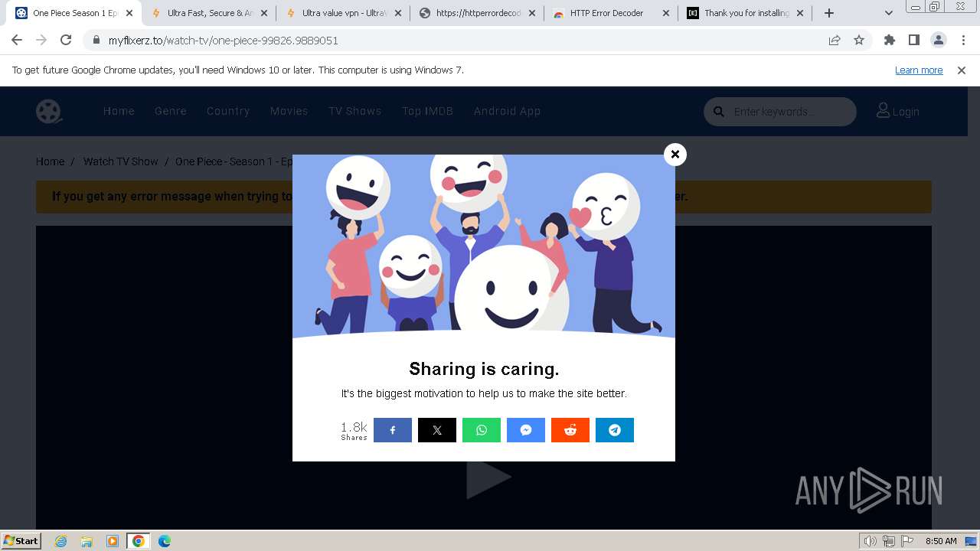Viewport: 980px width, 551px height.
Task: Open Top IMDB page
Action: (x=428, y=111)
